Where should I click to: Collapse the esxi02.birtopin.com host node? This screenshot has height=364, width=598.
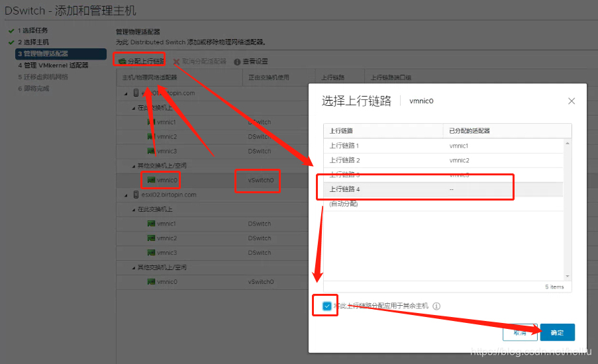(x=126, y=195)
